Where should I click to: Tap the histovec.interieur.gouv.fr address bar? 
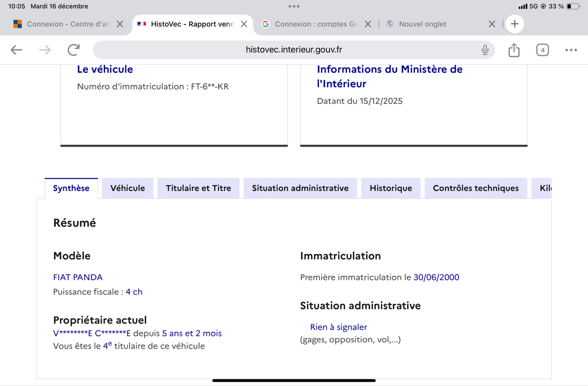click(x=294, y=49)
